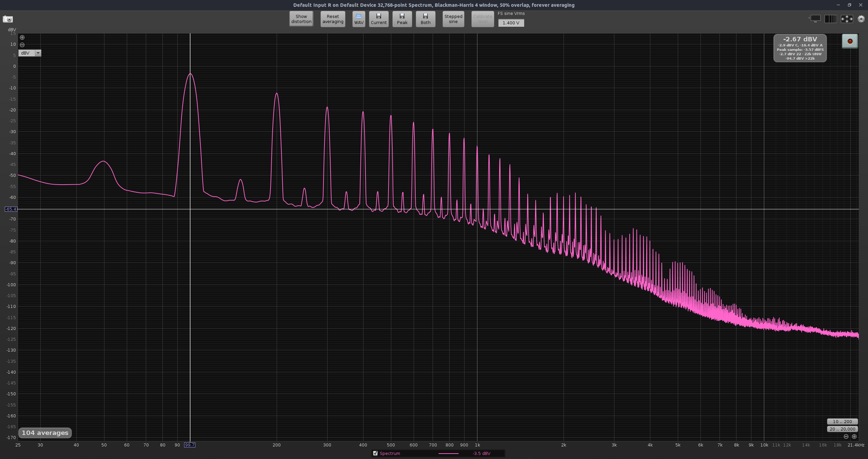Viewport: 868px width, 459px height.
Task: Zoom in the vertical axis with plus icon
Action: 22,38
